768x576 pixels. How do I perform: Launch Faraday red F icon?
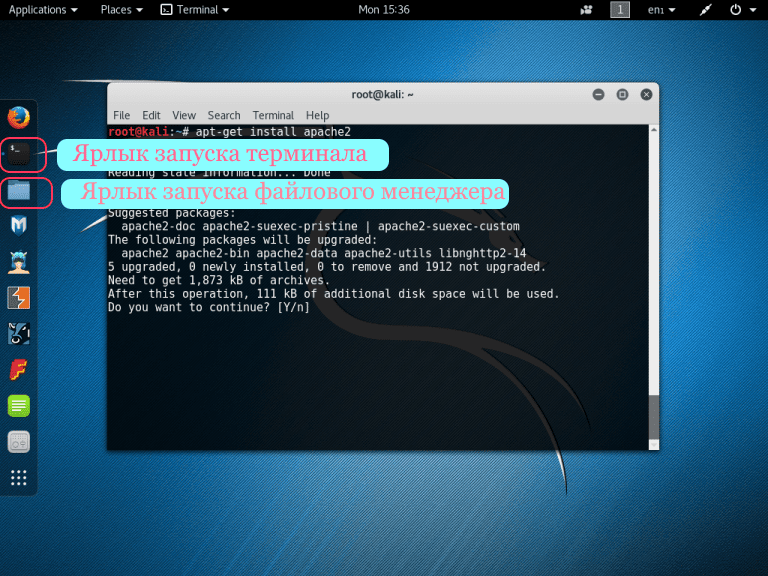pyautogui.click(x=18, y=369)
